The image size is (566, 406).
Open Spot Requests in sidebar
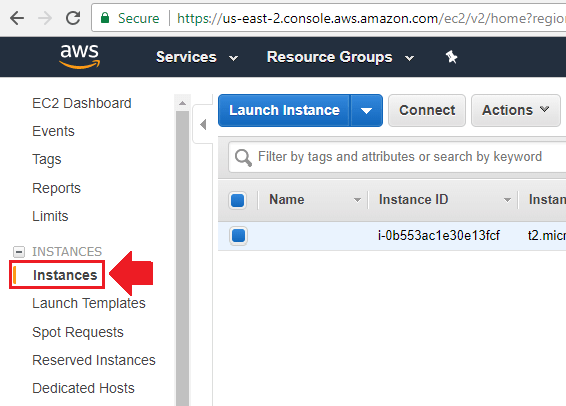tap(78, 332)
